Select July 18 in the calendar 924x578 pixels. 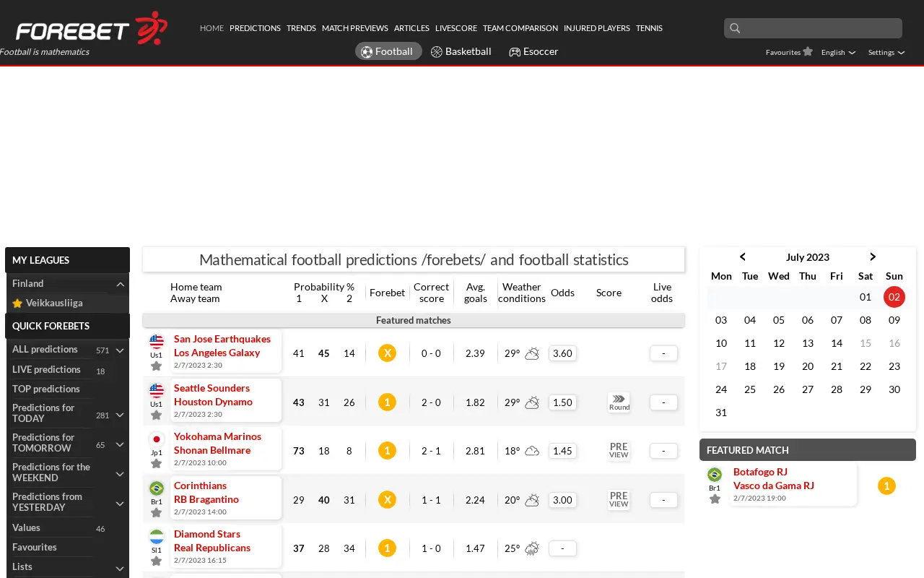(x=750, y=366)
